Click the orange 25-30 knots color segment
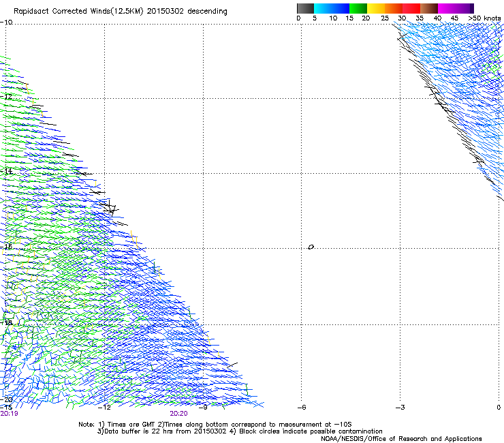The image size is (504, 443). 394,8
